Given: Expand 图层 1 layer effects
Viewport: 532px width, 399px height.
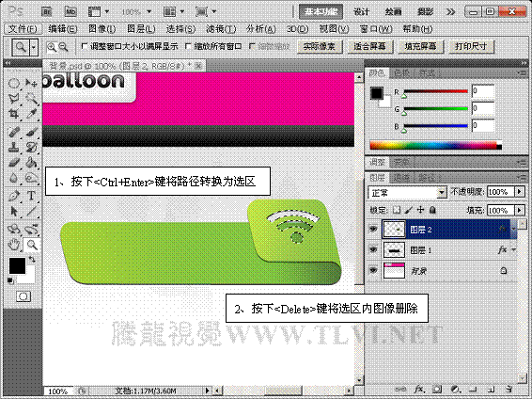Looking at the screenshot, I should (x=514, y=250).
